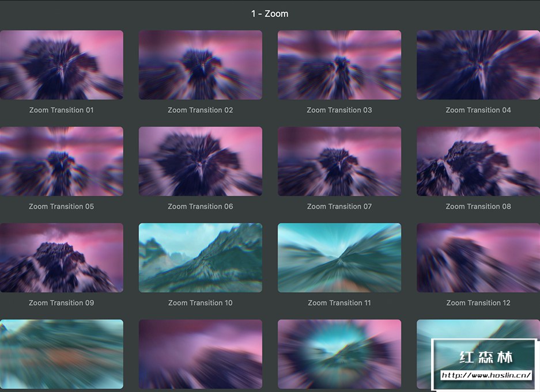Select the Zoom Transition 01 thumbnail

coord(61,65)
